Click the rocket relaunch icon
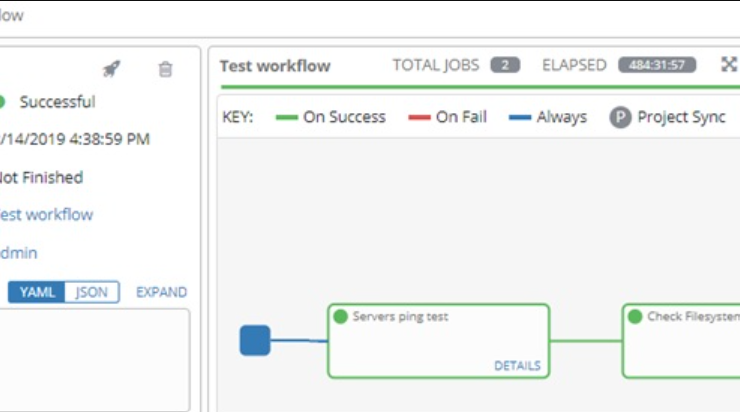This screenshot has width=740, height=412. [x=112, y=69]
